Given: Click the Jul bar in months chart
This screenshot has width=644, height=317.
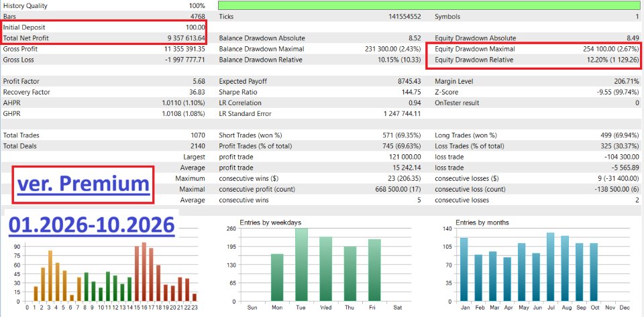Looking at the screenshot, I should point(550,267).
